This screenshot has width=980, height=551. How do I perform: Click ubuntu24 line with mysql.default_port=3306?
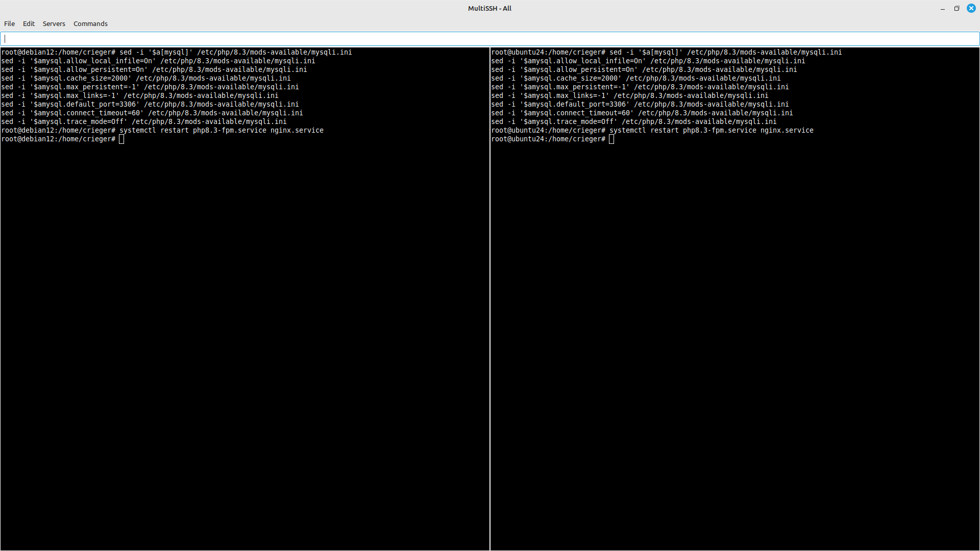(x=640, y=104)
